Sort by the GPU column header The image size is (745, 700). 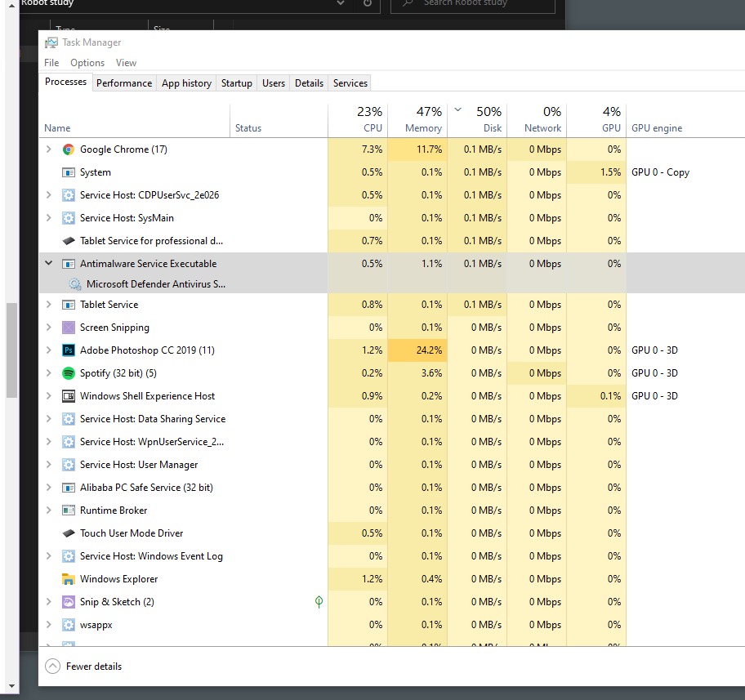coord(596,120)
